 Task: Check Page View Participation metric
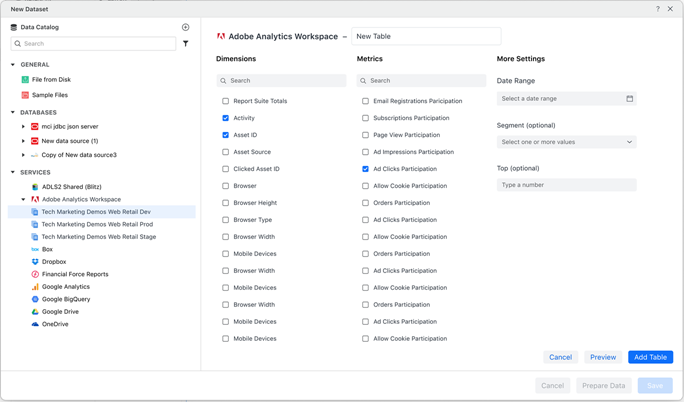click(366, 135)
